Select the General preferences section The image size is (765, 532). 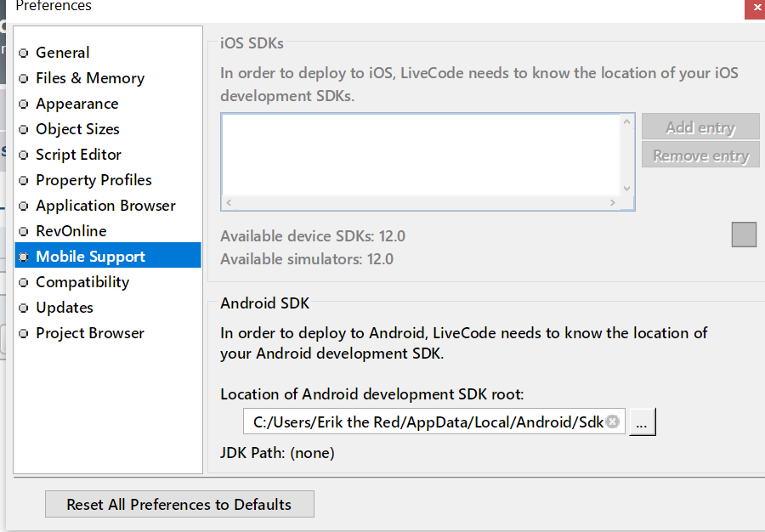pyautogui.click(x=62, y=53)
